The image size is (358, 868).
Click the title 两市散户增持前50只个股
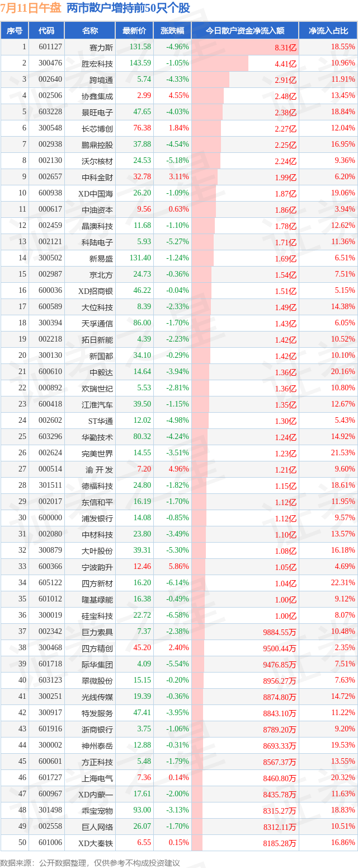coord(128,8)
